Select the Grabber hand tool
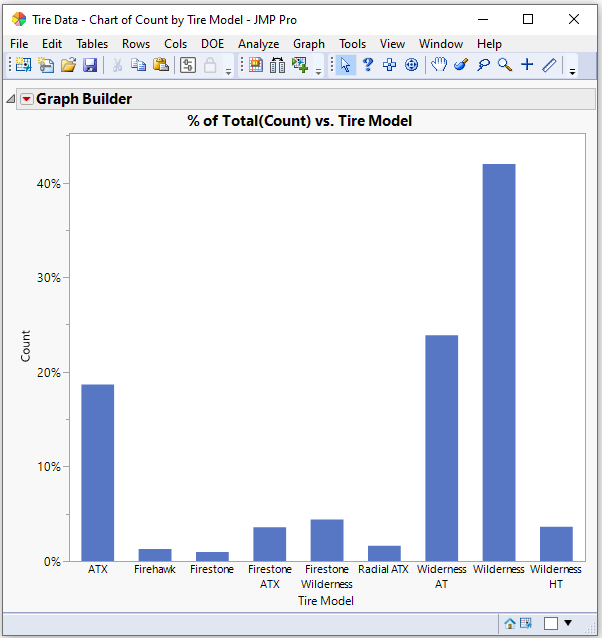 pos(438,65)
